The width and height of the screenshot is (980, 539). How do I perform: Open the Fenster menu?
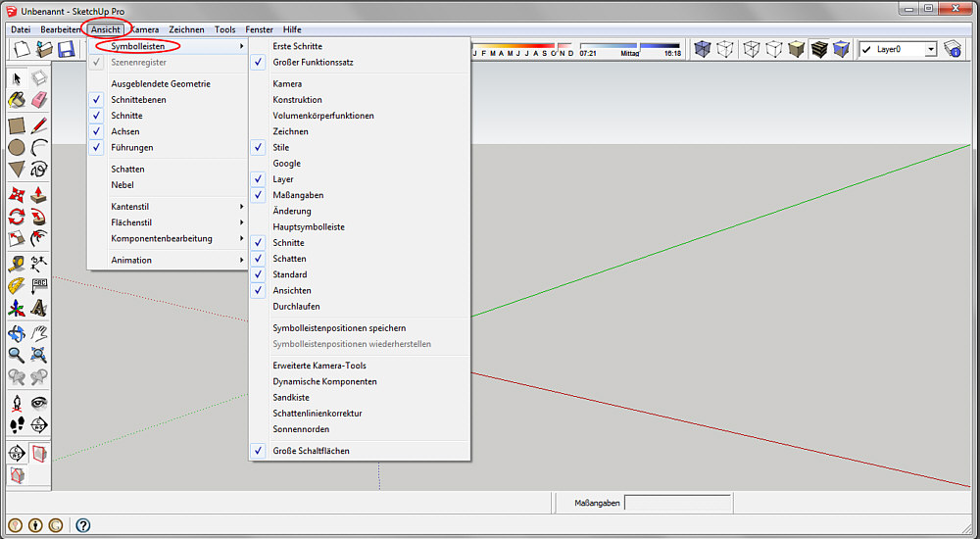pyautogui.click(x=260, y=29)
